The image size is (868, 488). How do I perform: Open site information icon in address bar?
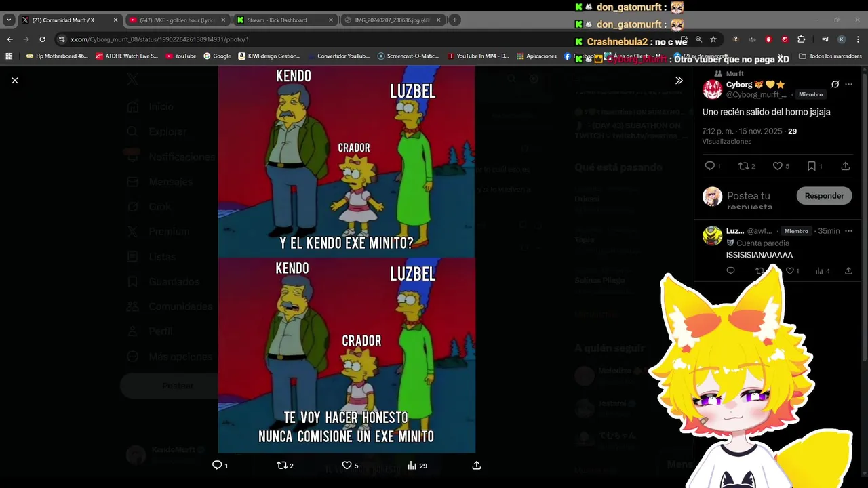point(62,39)
